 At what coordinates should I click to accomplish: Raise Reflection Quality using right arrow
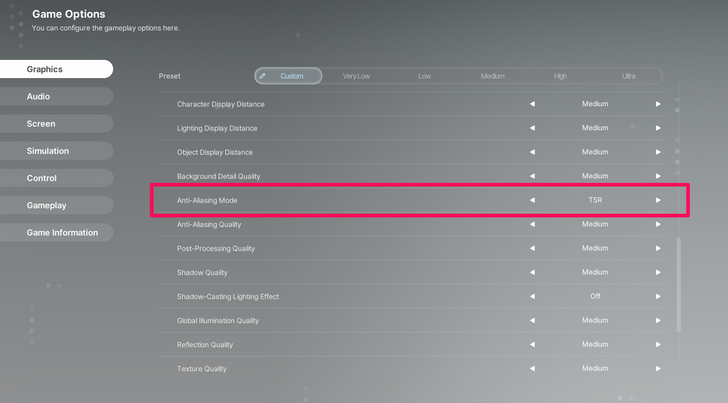tap(657, 345)
